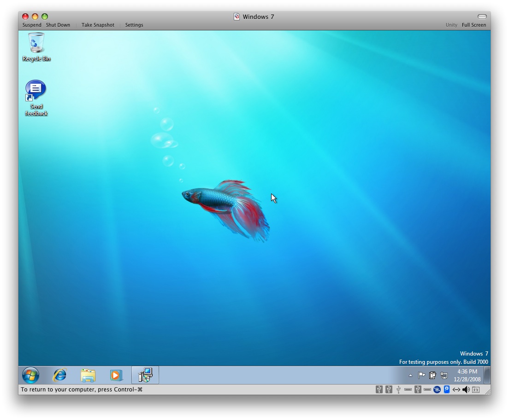Open the virtual machine Settings
The height and width of the screenshot is (420, 509).
(134, 25)
